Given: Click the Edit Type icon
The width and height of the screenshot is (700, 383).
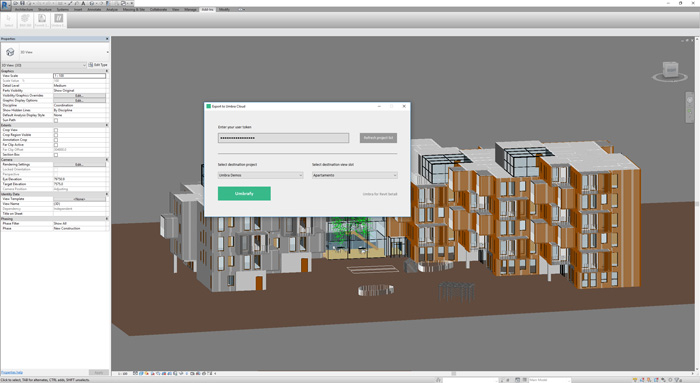Looking at the screenshot, I should (91, 65).
